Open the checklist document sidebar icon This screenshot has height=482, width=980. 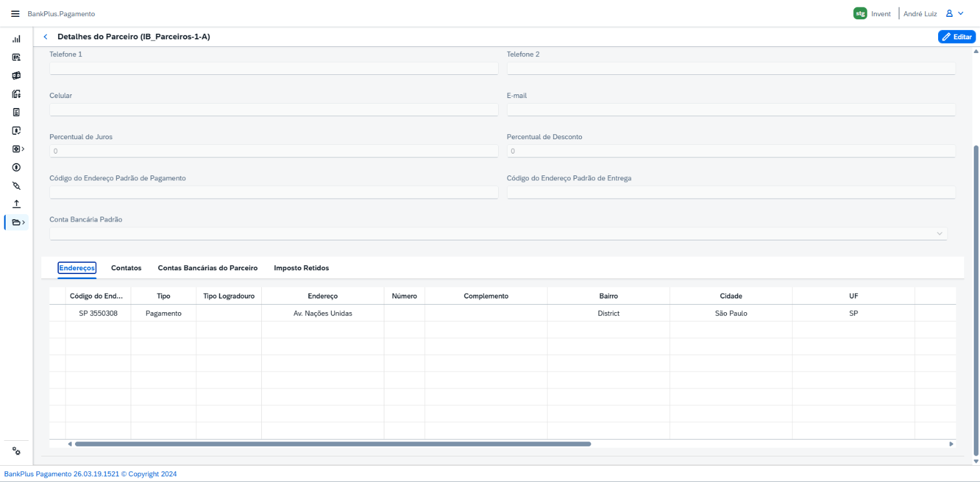(x=16, y=112)
